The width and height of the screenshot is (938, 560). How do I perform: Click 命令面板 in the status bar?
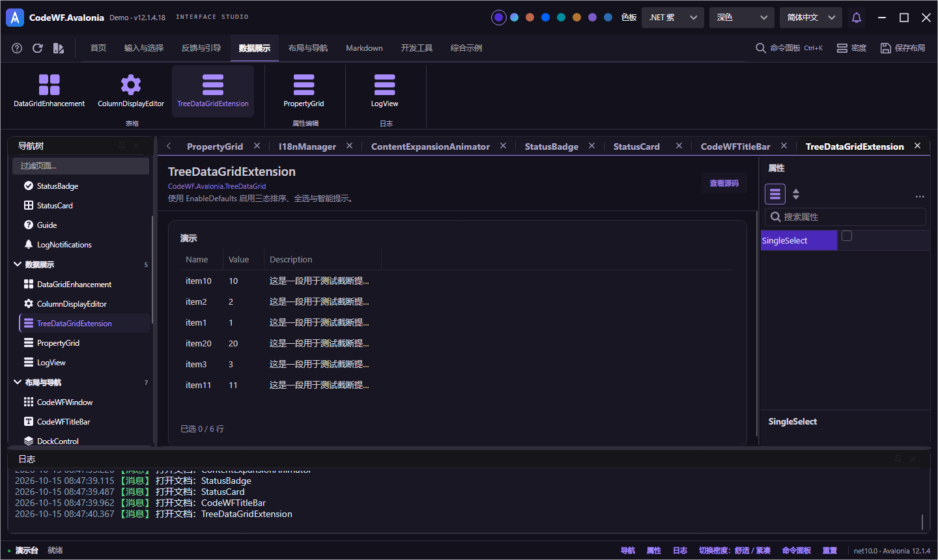click(x=797, y=551)
